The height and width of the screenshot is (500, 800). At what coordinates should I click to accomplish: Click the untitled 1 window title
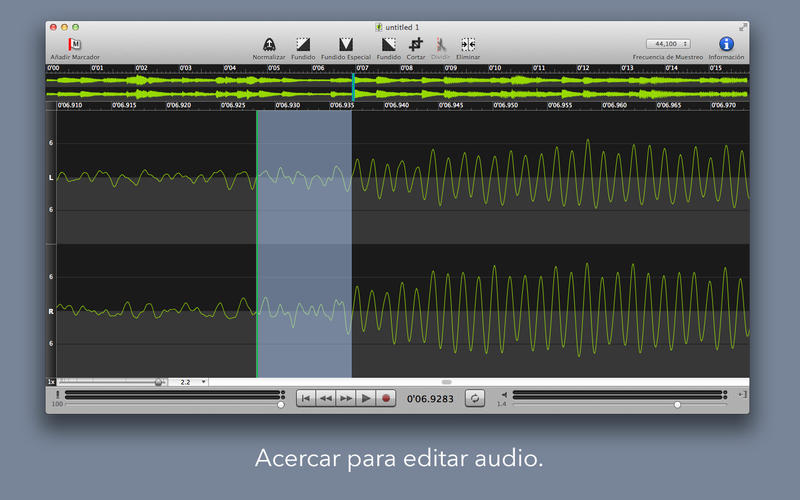coord(402,27)
